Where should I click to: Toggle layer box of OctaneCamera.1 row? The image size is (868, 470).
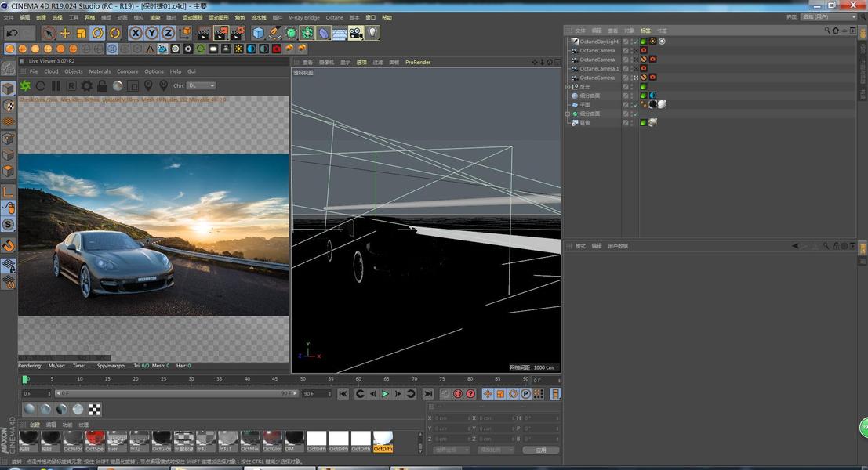click(x=626, y=69)
